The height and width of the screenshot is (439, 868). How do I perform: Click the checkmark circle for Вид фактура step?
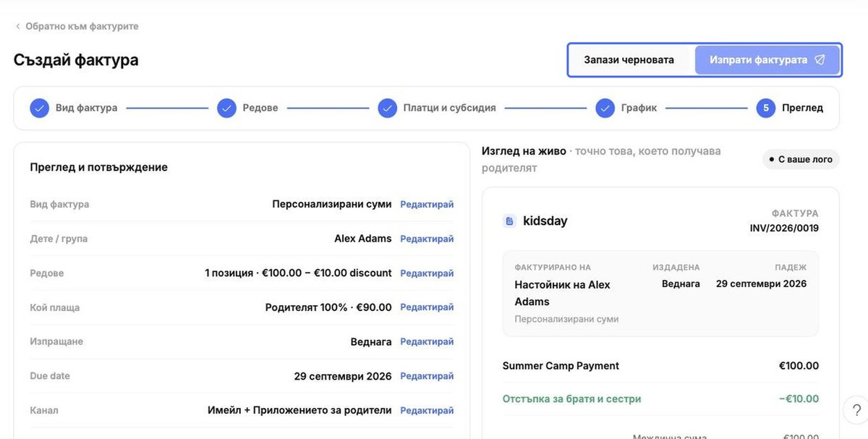click(x=39, y=108)
